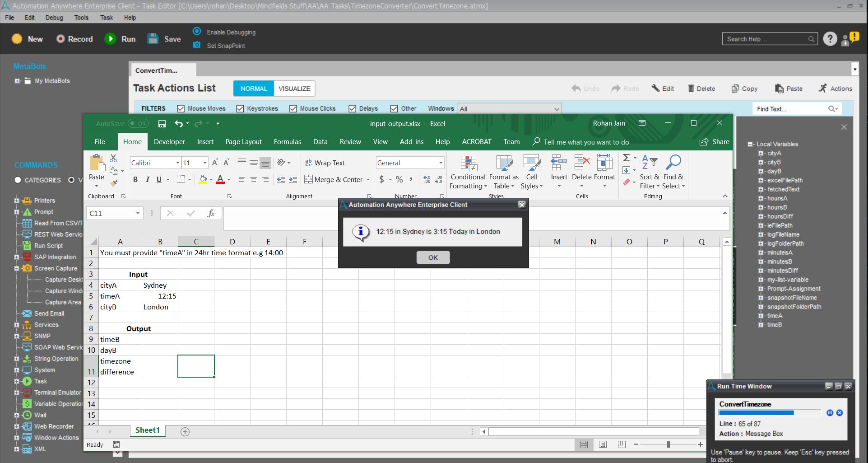Click the Merge & Center icon
The height and width of the screenshot is (463, 868).
309,179
